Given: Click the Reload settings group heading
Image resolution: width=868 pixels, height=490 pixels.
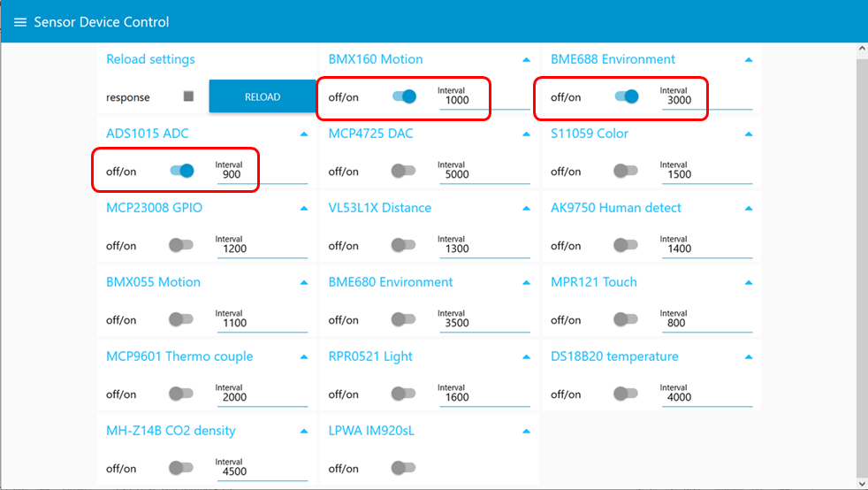Looking at the screenshot, I should pos(150,59).
